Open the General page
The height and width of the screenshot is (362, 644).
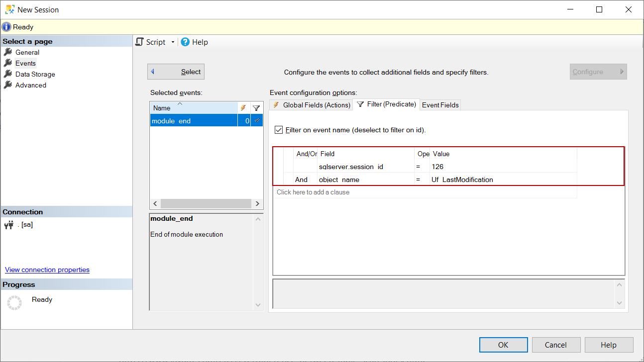point(27,52)
